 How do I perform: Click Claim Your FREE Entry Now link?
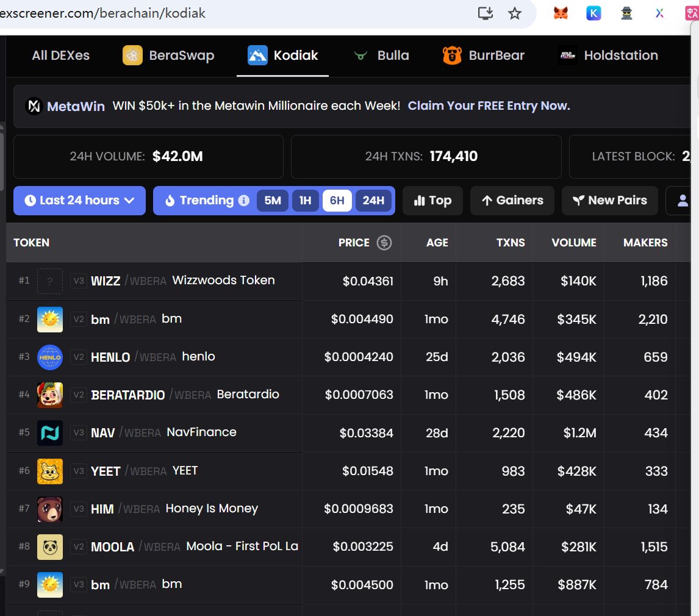[489, 106]
